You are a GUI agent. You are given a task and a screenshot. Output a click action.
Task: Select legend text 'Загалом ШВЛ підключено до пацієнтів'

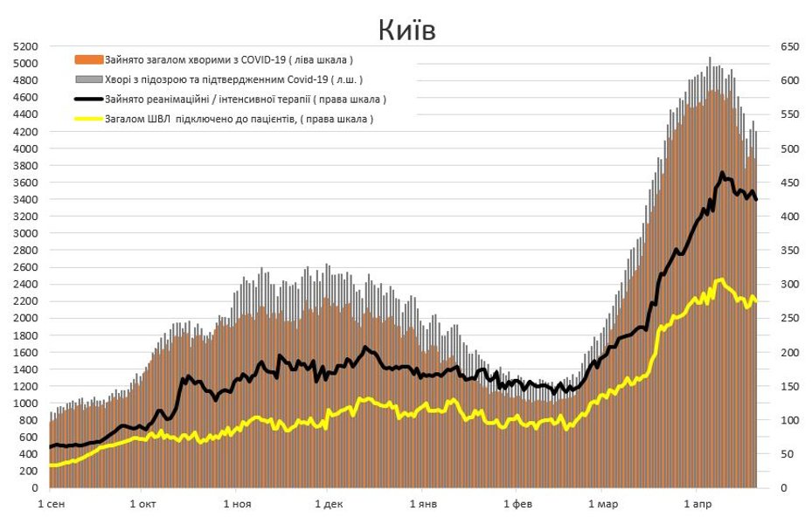238,119
